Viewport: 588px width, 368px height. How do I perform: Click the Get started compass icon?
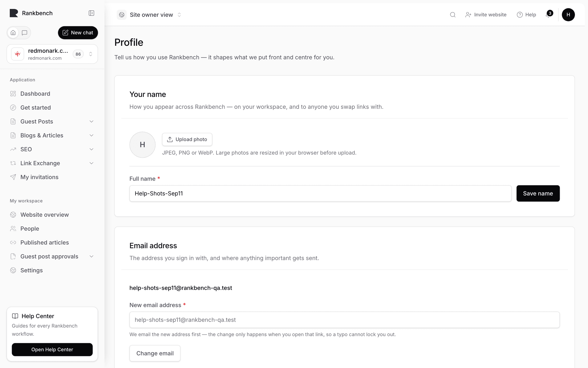click(x=13, y=108)
